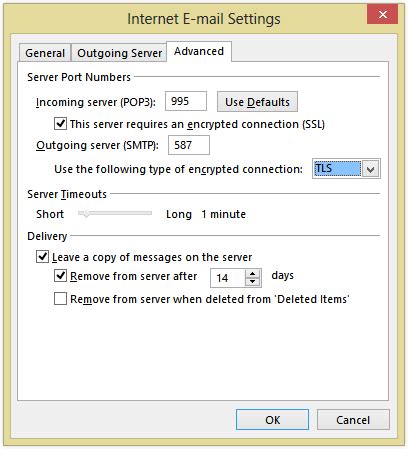The height and width of the screenshot is (449, 408).
Task: Open the encrypted connection type dropdown arrow
Action: coord(371,169)
